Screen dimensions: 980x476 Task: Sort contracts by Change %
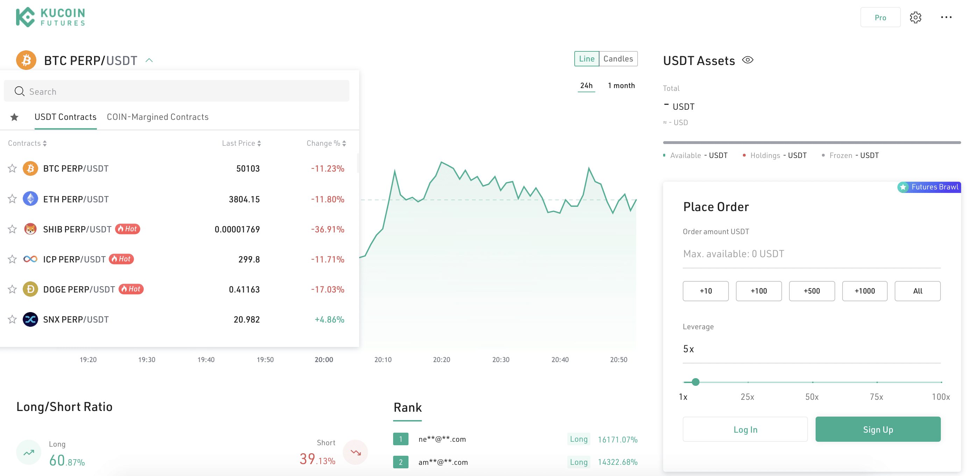tap(326, 143)
